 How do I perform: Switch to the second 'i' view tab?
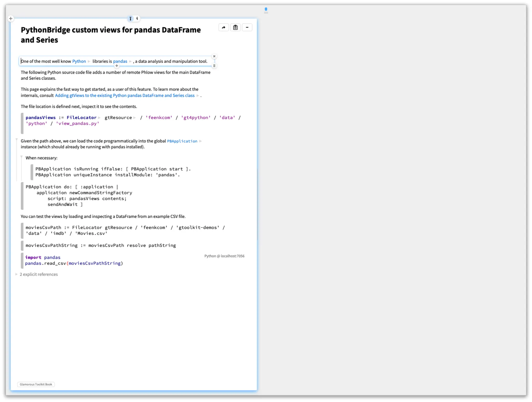pyautogui.click(x=137, y=18)
